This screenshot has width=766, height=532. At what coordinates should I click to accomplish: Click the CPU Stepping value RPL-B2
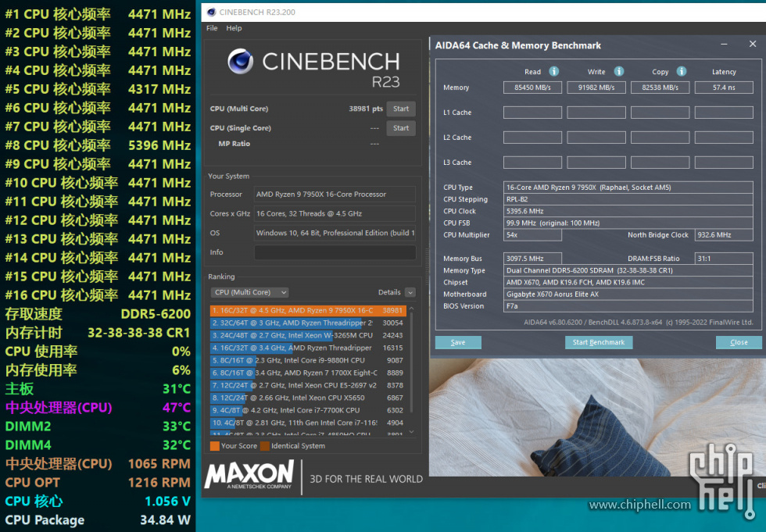628,199
